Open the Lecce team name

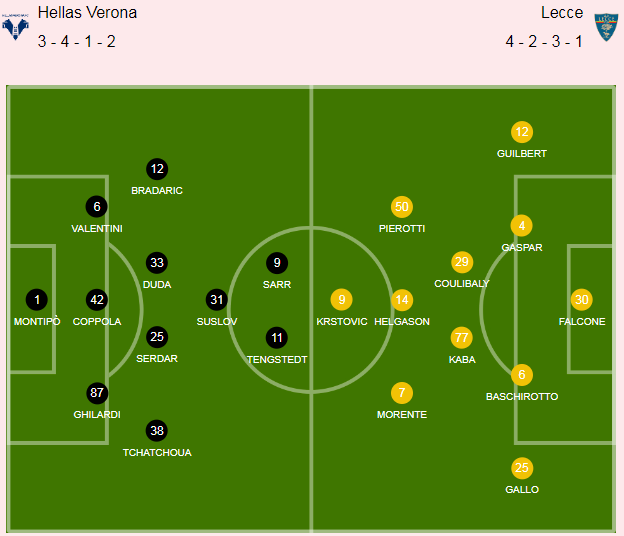tap(562, 13)
